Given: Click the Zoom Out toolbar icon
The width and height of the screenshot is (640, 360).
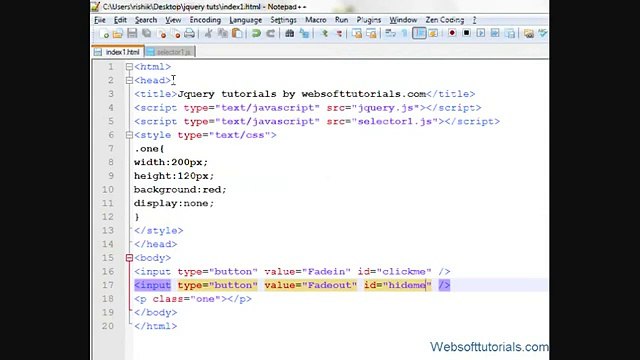Looking at the screenshot, I should 339,33.
